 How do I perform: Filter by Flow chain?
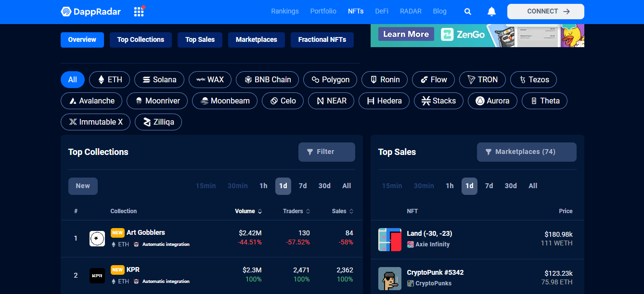(x=434, y=79)
